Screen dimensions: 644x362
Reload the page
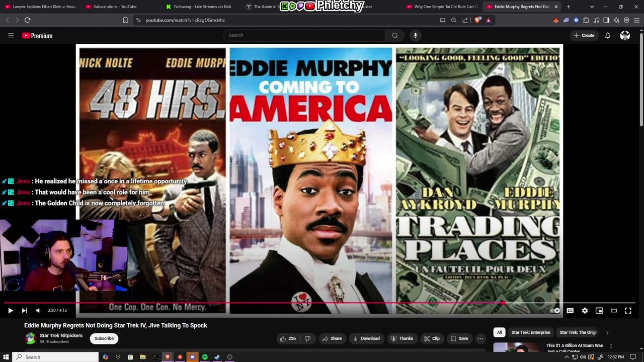(x=27, y=20)
